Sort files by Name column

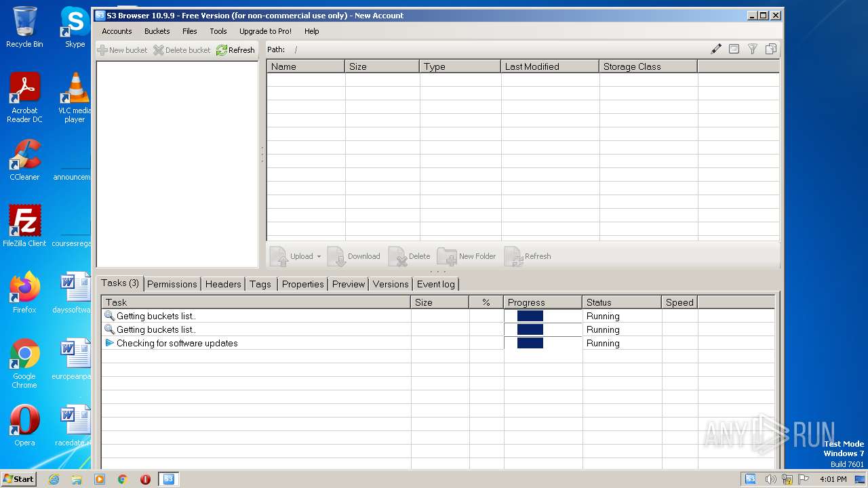pyautogui.click(x=306, y=66)
